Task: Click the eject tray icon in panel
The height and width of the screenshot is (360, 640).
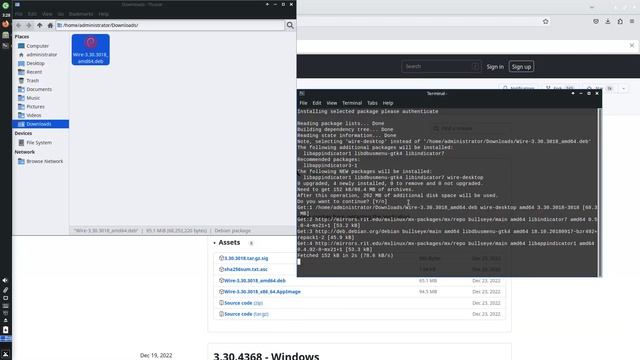Action: (5, 321)
